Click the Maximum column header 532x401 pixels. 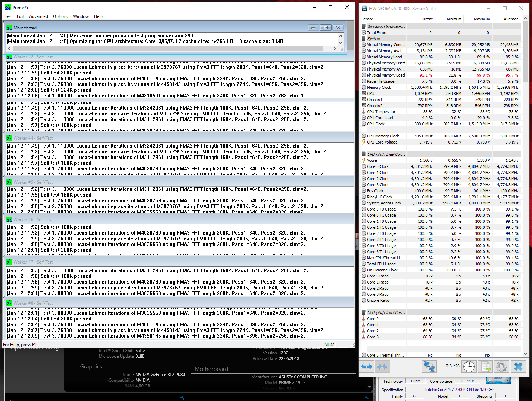point(478,19)
